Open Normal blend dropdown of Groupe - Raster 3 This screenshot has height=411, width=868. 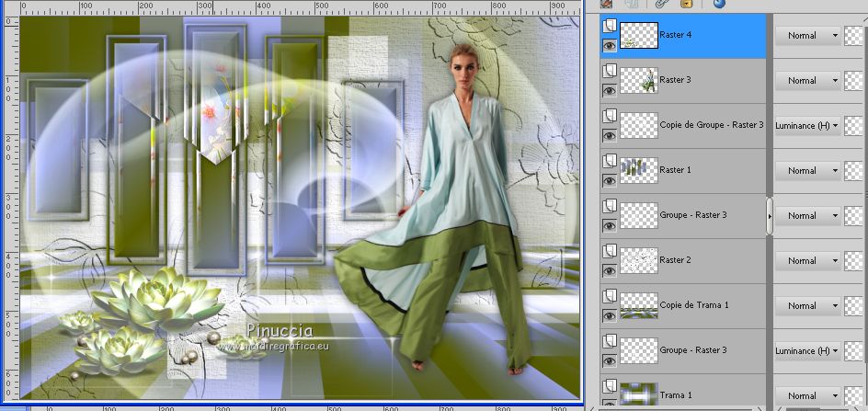(807, 215)
